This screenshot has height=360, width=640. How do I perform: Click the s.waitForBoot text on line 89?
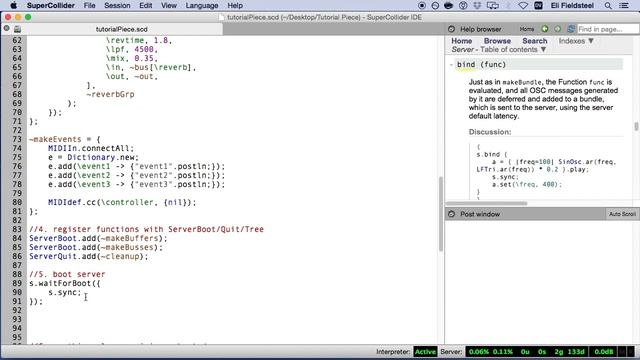coord(60,283)
